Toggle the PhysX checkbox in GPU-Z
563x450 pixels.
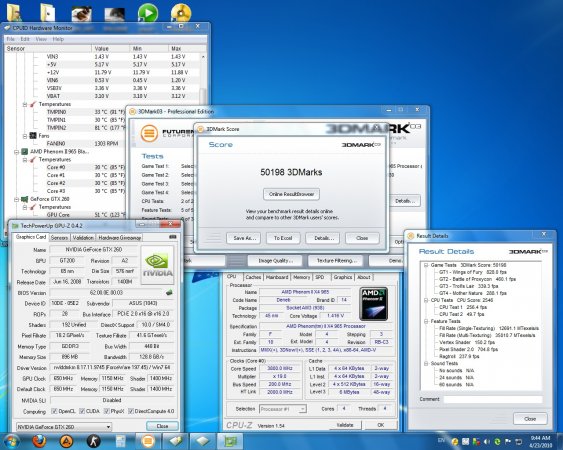(107, 411)
